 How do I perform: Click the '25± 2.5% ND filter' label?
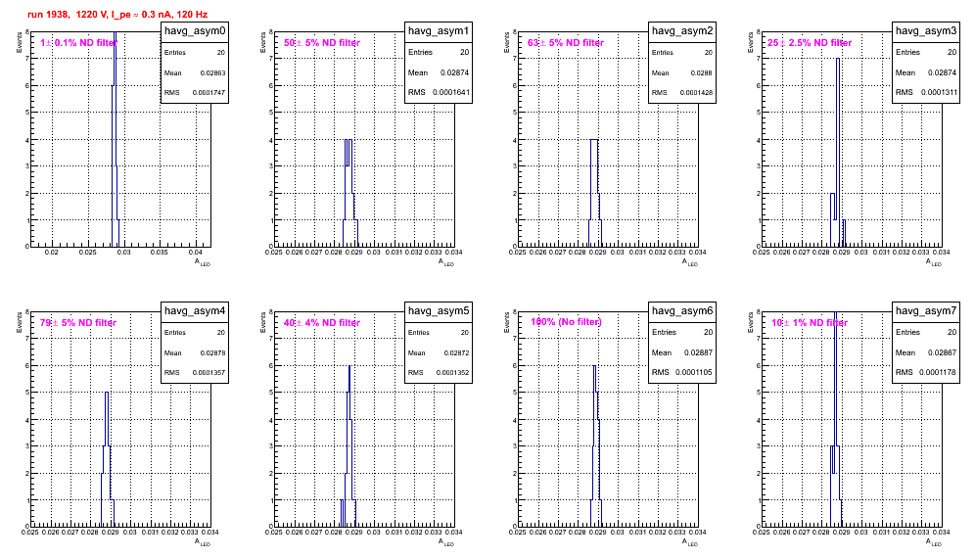tap(810, 43)
